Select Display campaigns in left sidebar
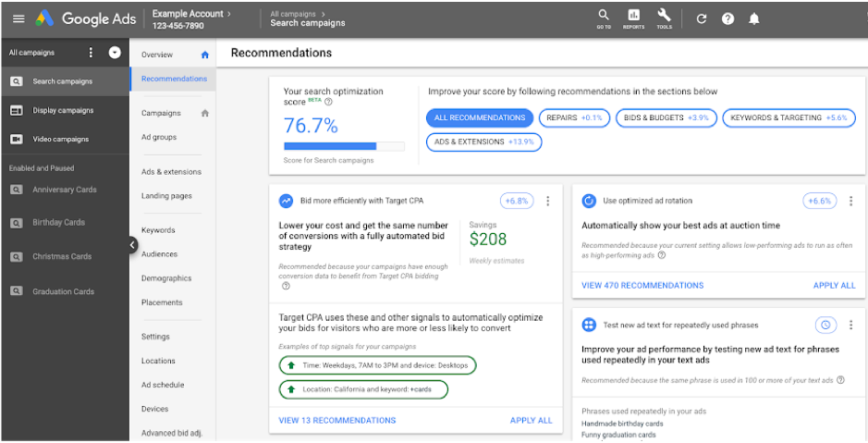 tap(63, 110)
